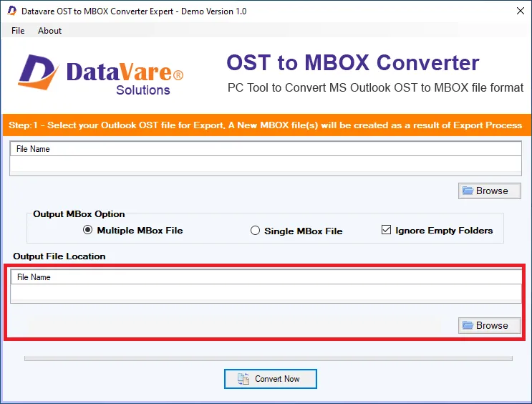This screenshot has width=532, height=404.
Task: Click the Output File Location label
Action: coord(59,256)
